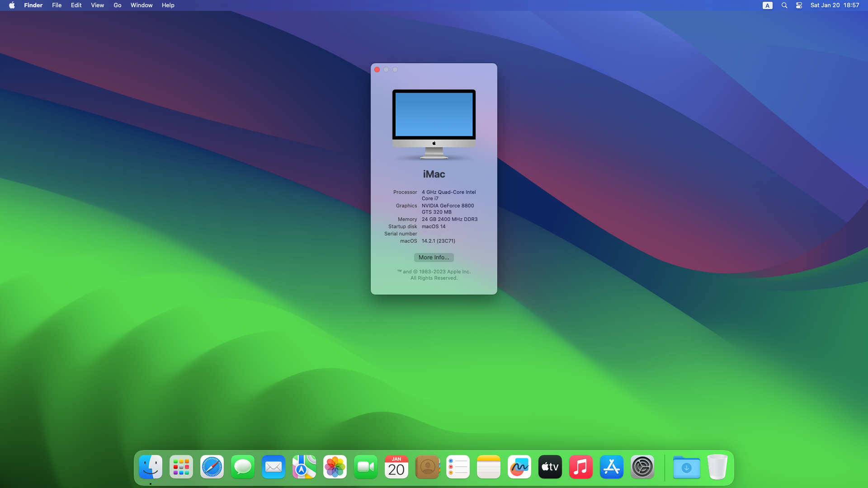Click the input source indicator A
Screen dimensions: 868x488
click(767, 5)
